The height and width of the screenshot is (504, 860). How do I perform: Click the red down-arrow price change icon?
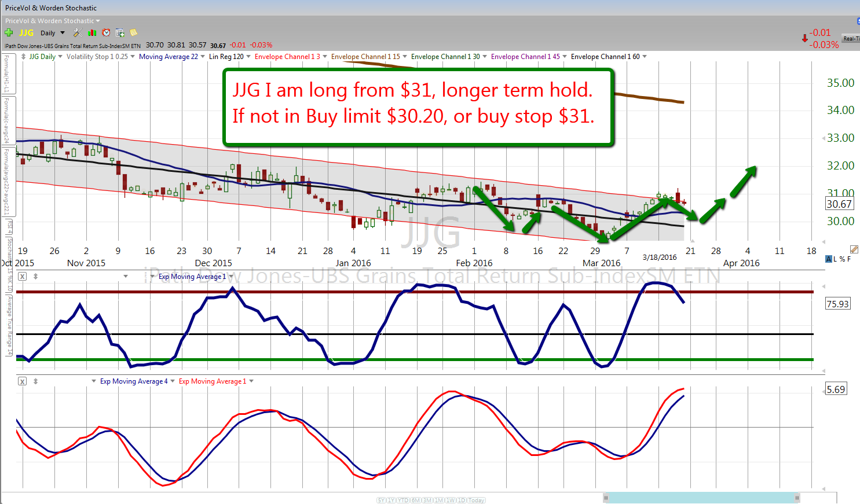(804, 38)
